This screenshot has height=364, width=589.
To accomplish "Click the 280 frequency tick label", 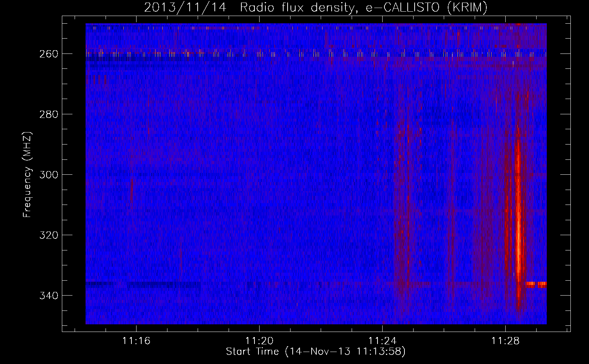I will coord(49,114).
